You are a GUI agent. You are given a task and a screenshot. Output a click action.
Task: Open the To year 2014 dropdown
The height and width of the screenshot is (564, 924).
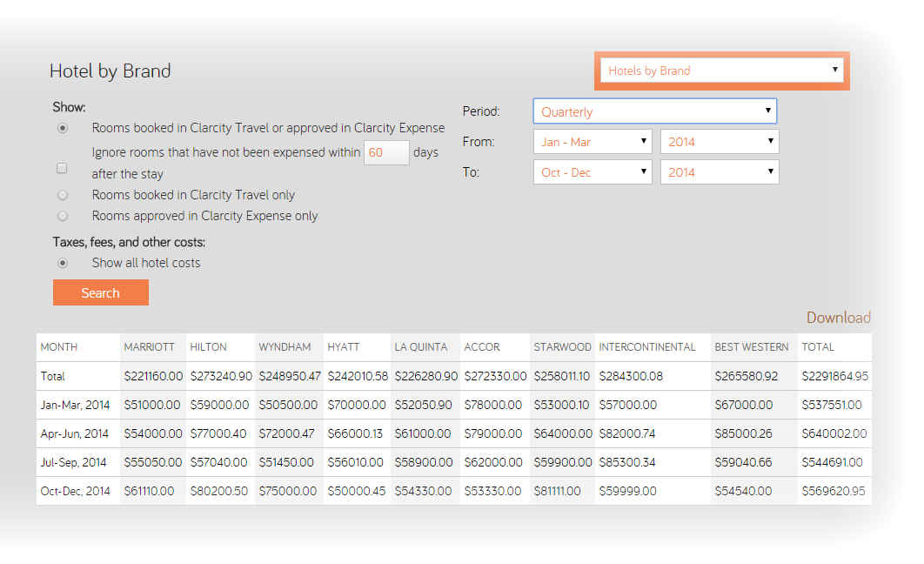click(720, 172)
